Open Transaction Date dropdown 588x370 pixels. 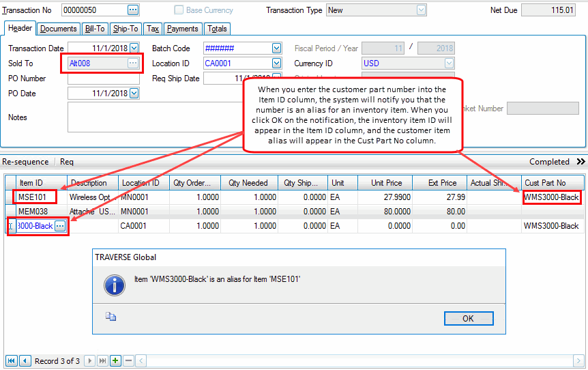click(x=134, y=48)
